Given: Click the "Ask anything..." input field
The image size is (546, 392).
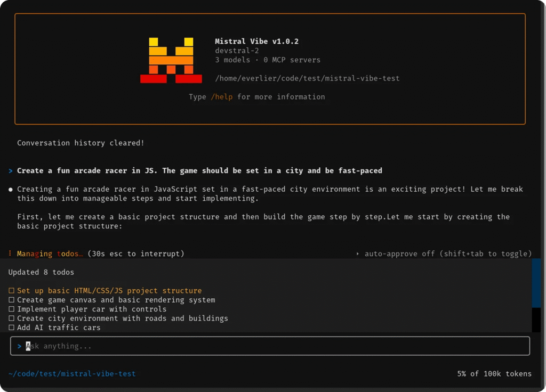Looking at the screenshot, I should click(270, 346).
